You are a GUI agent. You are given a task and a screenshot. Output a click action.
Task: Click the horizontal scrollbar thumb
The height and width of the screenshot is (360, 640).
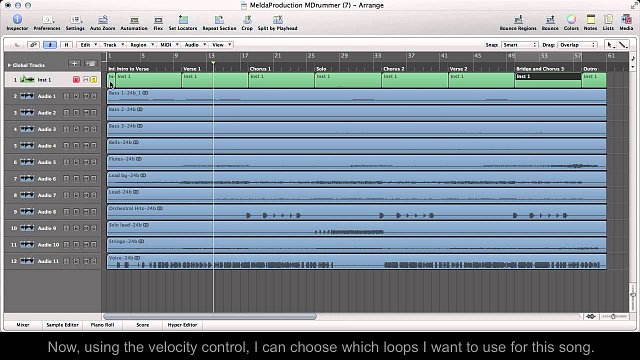coord(210,316)
